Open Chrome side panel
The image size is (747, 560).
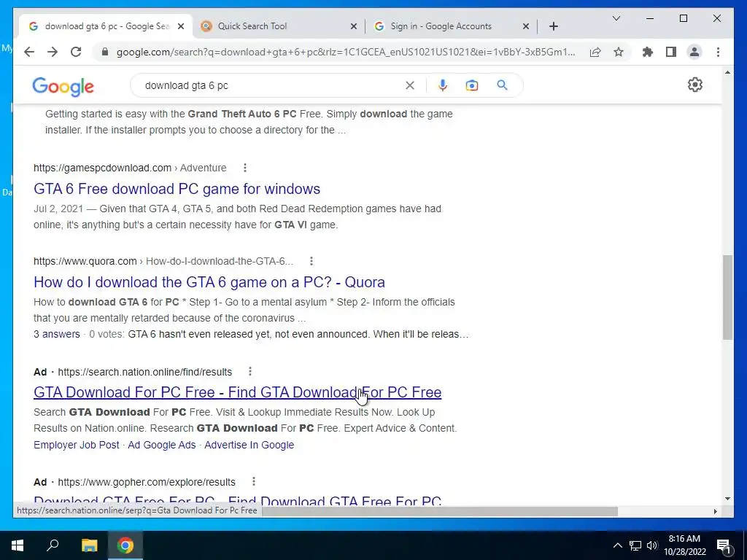click(x=671, y=52)
